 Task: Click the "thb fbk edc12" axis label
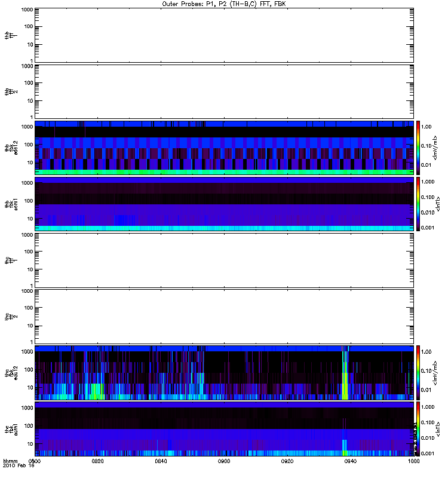[11, 148]
